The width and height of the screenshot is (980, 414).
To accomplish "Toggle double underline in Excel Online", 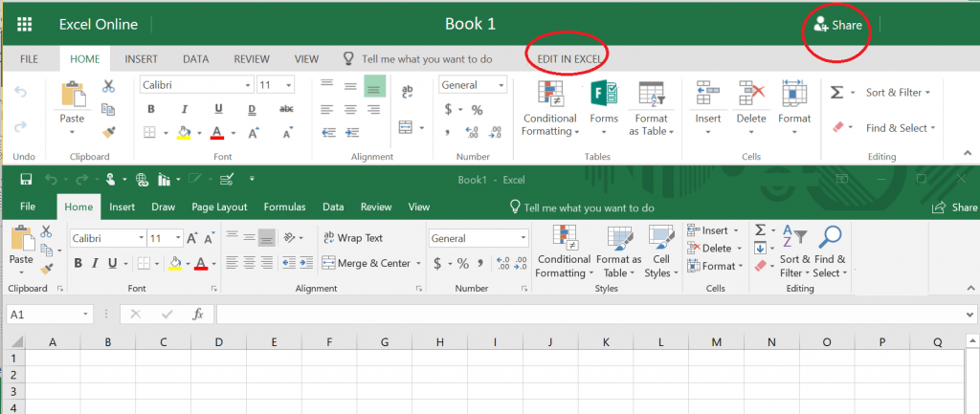I will [x=252, y=109].
